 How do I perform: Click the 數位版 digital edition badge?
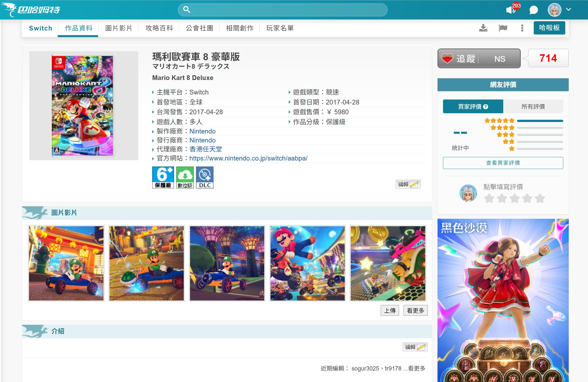185,177
